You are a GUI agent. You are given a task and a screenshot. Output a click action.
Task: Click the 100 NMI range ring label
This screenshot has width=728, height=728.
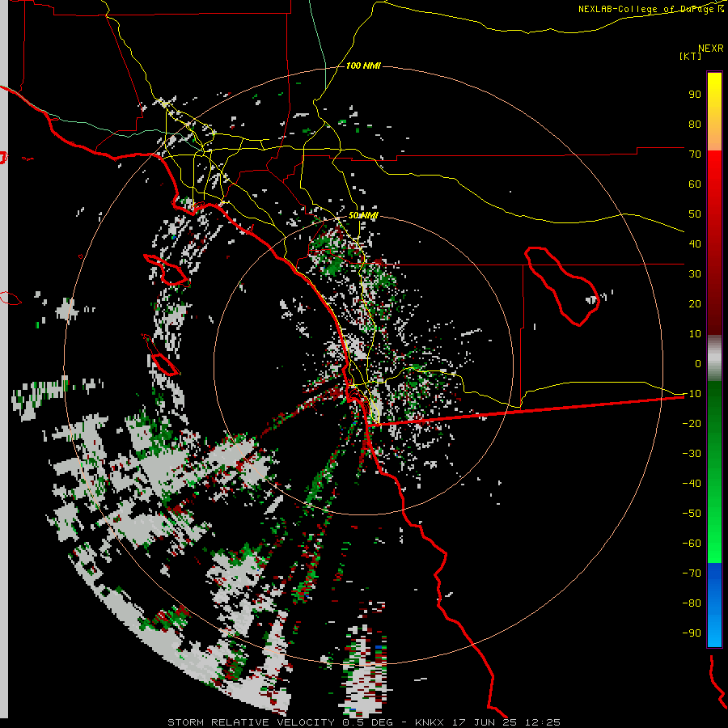tap(363, 66)
